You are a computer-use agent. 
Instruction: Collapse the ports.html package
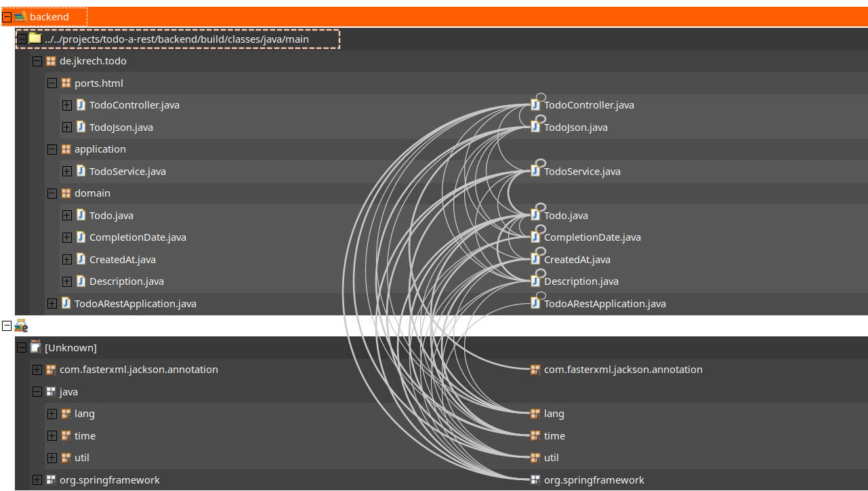click(x=51, y=83)
